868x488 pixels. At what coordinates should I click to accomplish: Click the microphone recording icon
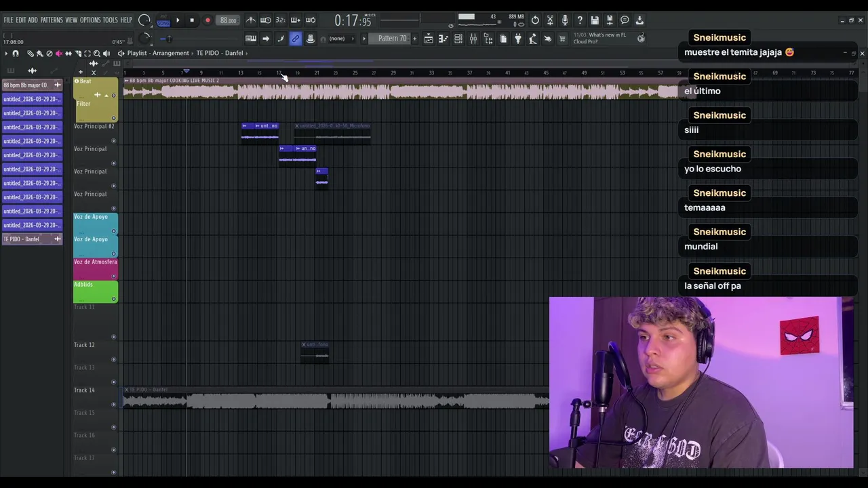click(565, 20)
